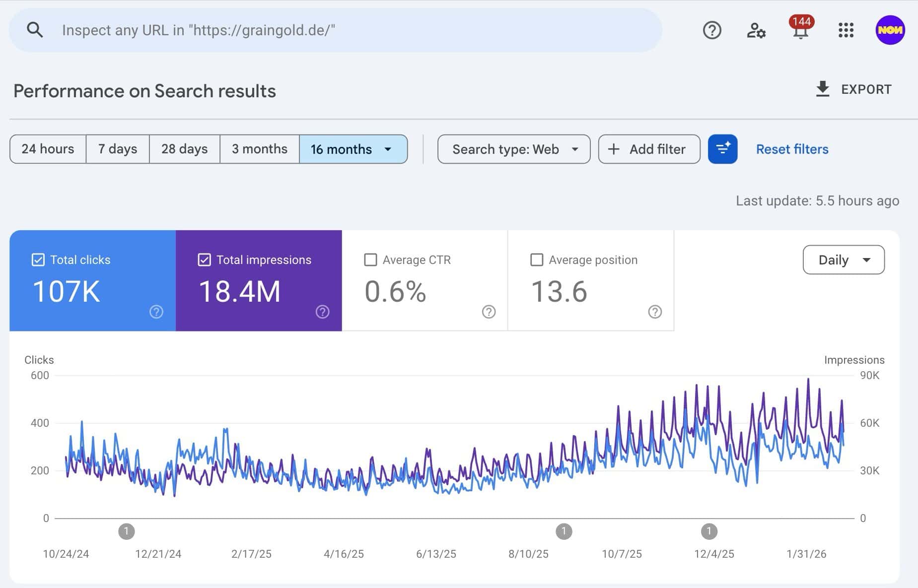The height and width of the screenshot is (588, 918).
Task: Open the Google apps grid
Action: (x=845, y=30)
